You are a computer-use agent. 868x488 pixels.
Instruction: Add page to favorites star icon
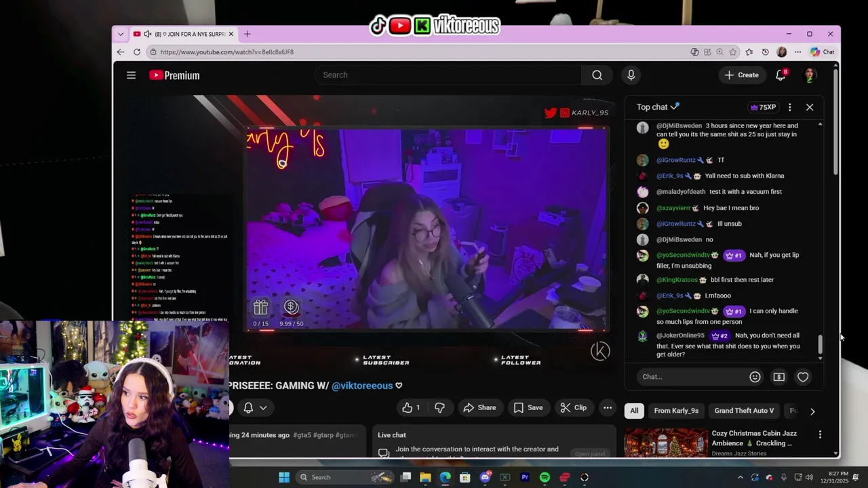click(733, 52)
